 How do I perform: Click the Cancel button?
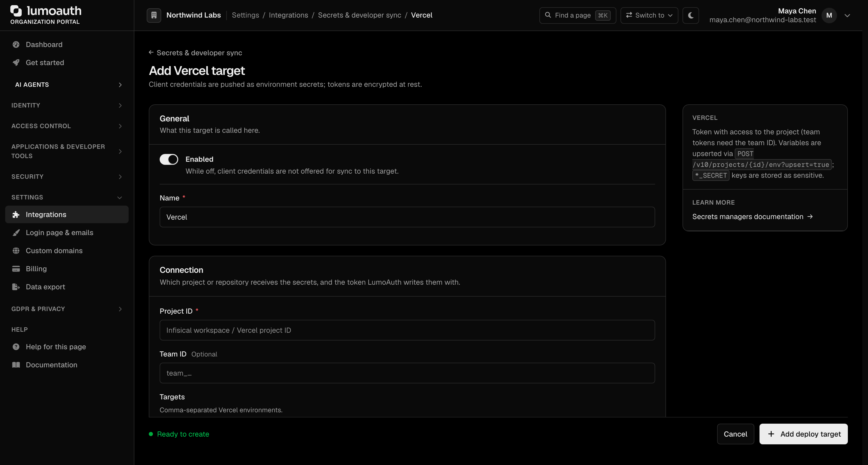735,434
